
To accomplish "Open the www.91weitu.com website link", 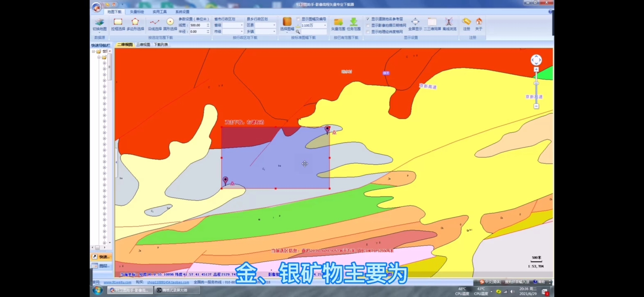I will [118, 282].
